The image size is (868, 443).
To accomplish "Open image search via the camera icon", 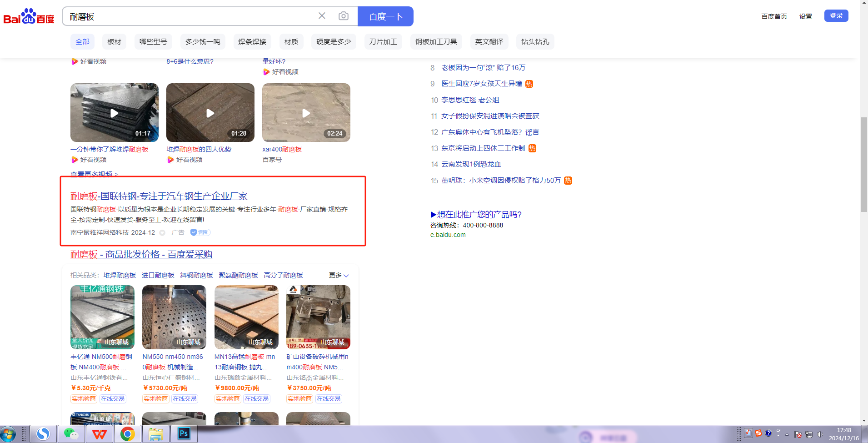I will point(344,16).
